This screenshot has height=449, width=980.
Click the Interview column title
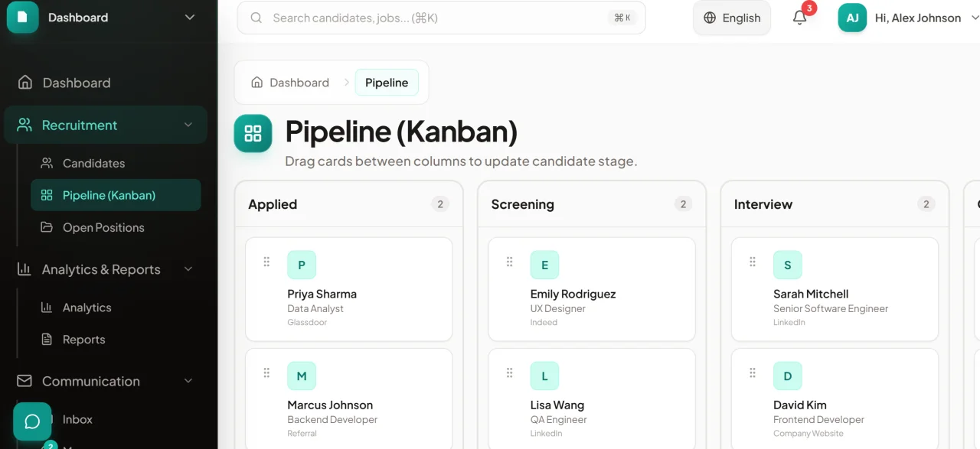coord(763,204)
